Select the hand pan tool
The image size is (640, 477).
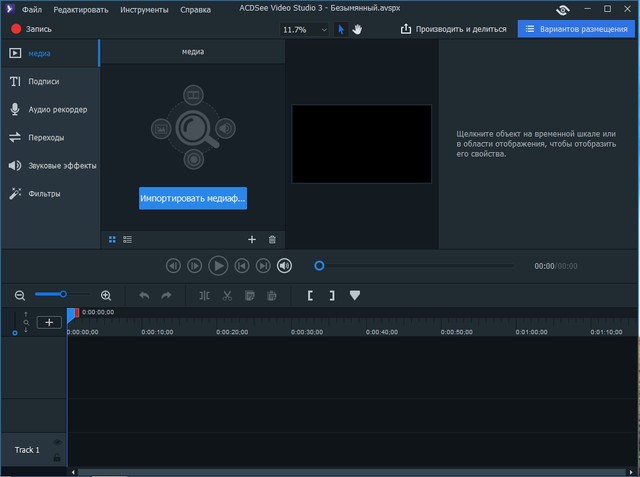[357, 30]
